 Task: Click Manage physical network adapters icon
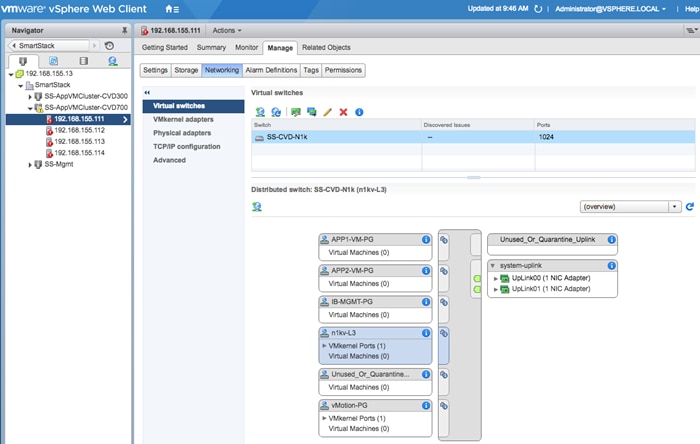tap(296, 112)
